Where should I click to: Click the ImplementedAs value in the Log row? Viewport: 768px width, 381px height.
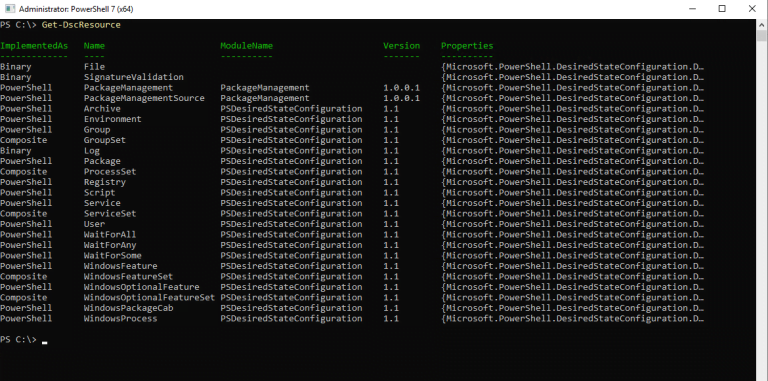[x=16, y=151]
